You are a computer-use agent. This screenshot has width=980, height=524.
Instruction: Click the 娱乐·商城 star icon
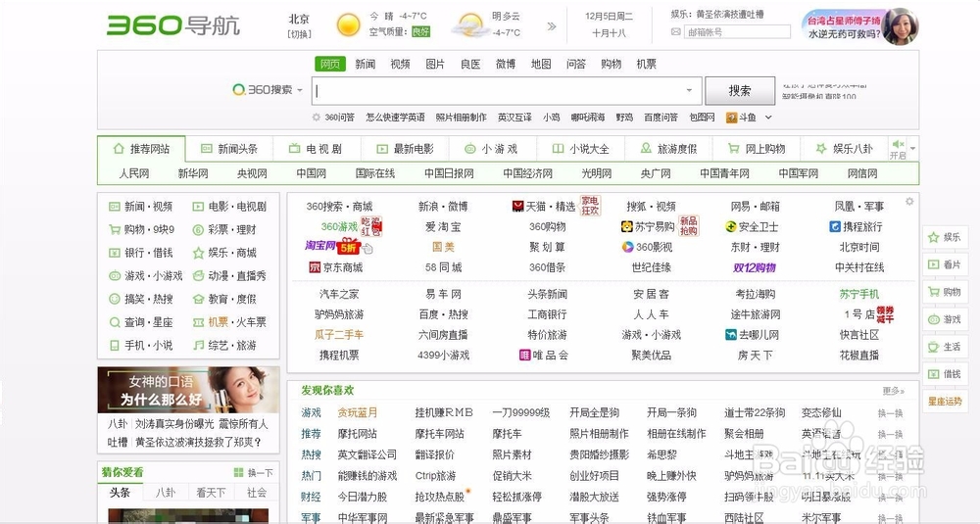coord(198,253)
